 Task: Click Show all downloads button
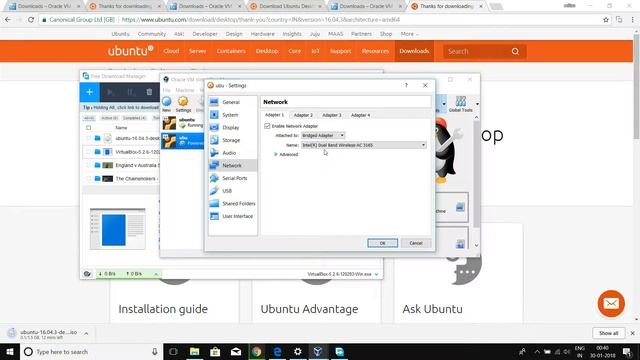point(609,333)
